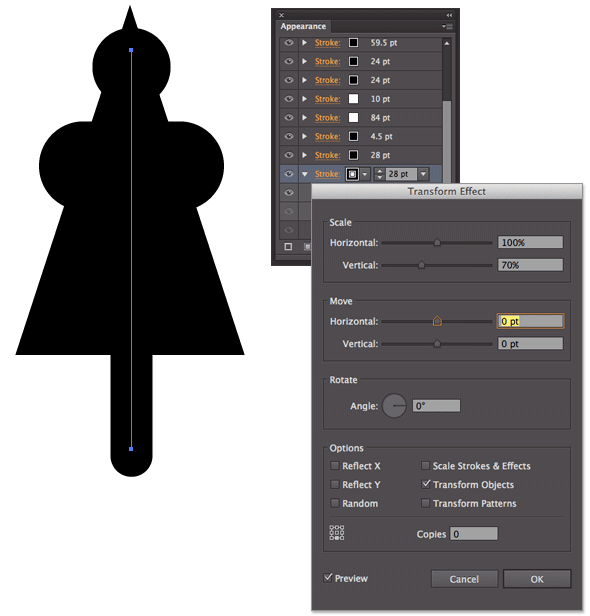590x616 pixels.
Task: Click the orange Stroke link of 4.5 pt row
Action: pyautogui.click(x=327, y=136)
